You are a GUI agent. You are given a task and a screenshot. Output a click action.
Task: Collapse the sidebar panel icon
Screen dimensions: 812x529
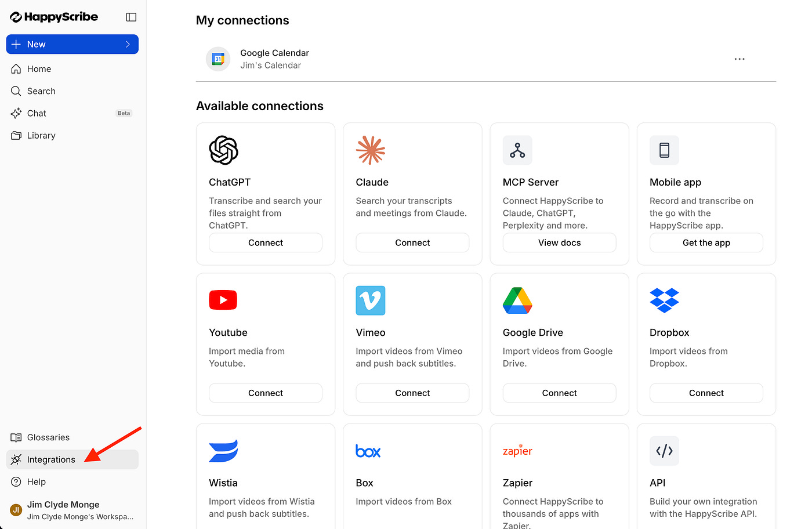pos(131,17)
